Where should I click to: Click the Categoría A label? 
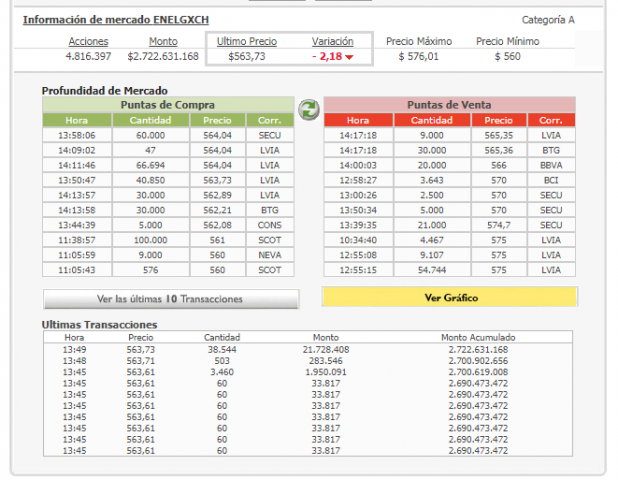tap(548, 20)
